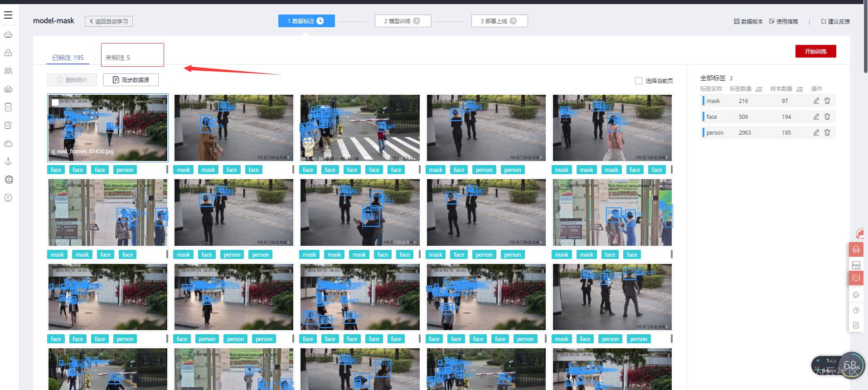Click the face sample count 194

click(x=786, y=117)
